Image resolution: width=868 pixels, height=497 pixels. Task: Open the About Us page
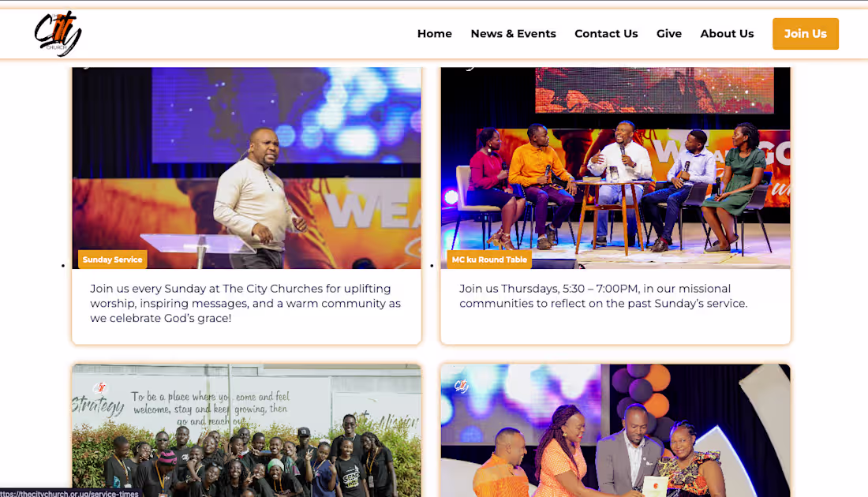[x=727, y=34]
